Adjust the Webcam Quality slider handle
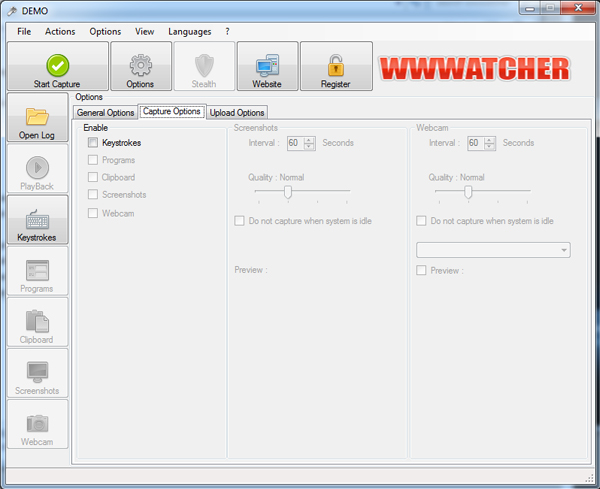The height and width of the screenshot is (489, 600). 468,192
